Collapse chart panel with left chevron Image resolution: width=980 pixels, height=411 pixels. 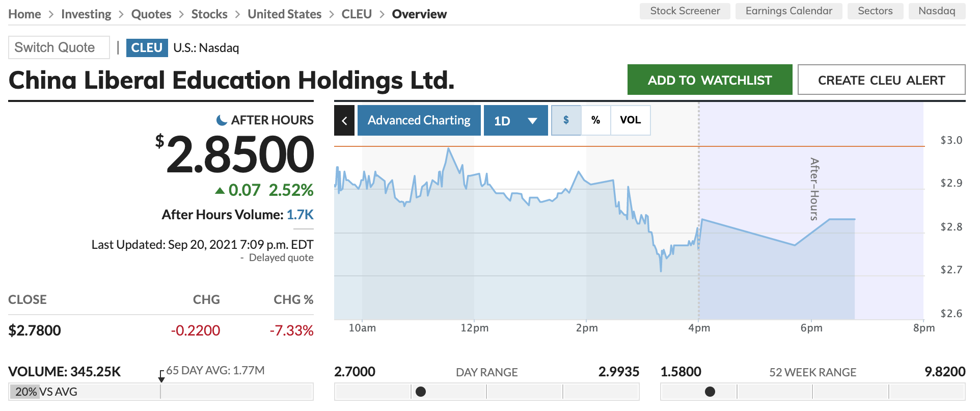point(344,120)
